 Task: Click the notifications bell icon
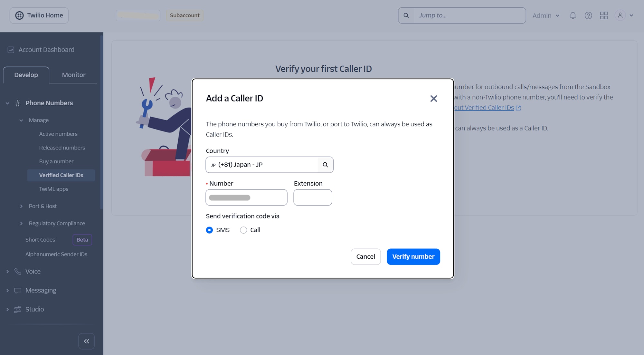[573, 15]
